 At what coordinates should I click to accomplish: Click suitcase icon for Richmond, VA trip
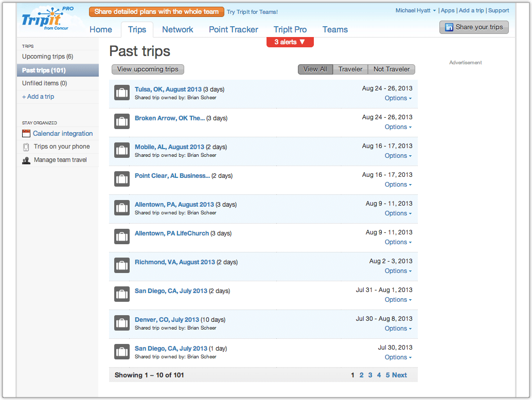coord(122,266)
